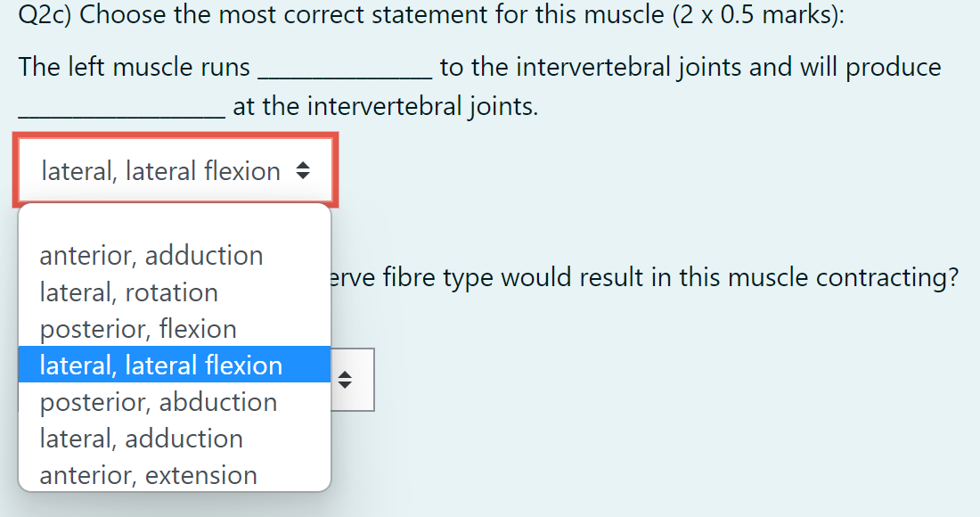Select the posterior, abduction option
The image size is (980, 517).
click(158, 401)
